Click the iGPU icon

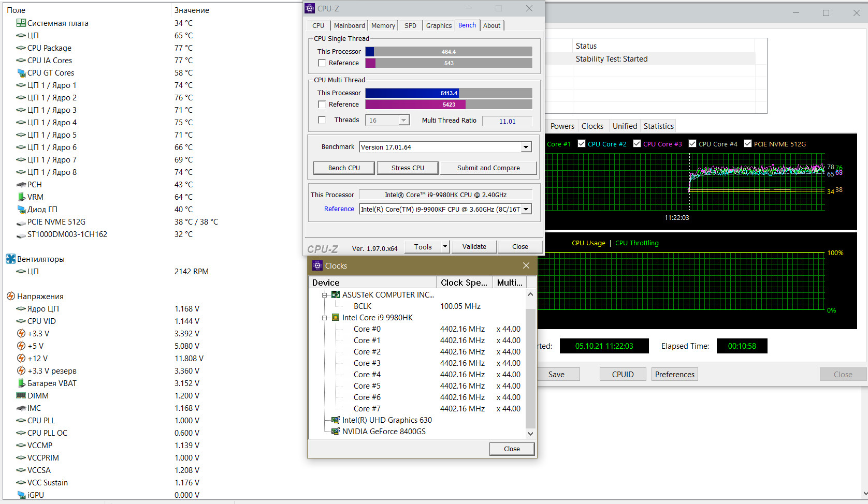click(x=21, y=495)
